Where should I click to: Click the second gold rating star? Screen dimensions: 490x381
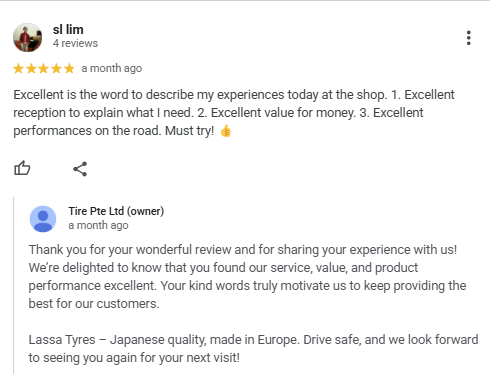point(31,69)
